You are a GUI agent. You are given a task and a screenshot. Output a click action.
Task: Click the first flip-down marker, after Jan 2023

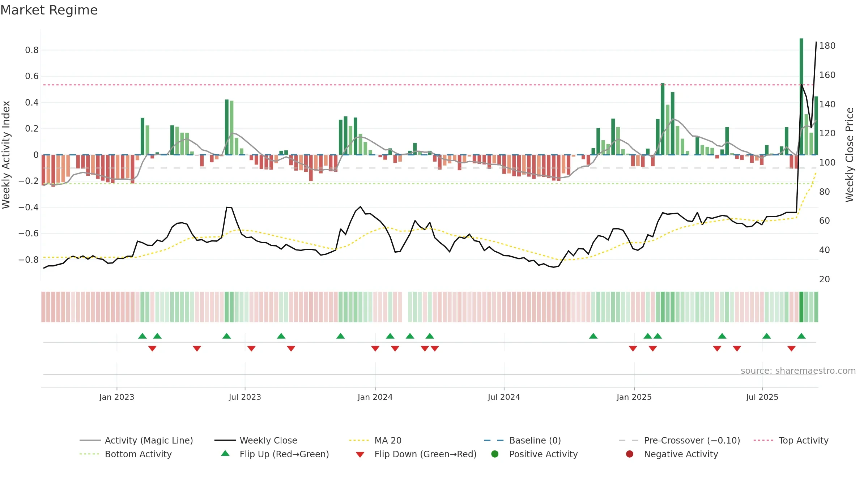point(152,348)
